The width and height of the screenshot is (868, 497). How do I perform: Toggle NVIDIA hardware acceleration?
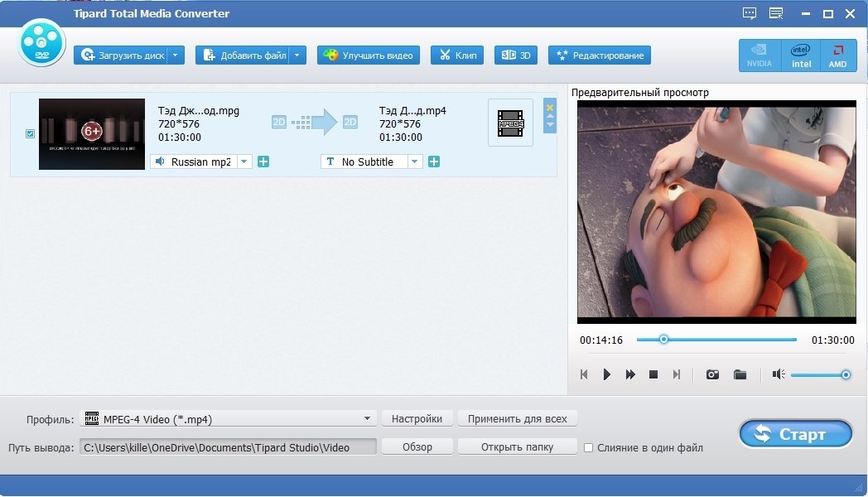[759, 55]
